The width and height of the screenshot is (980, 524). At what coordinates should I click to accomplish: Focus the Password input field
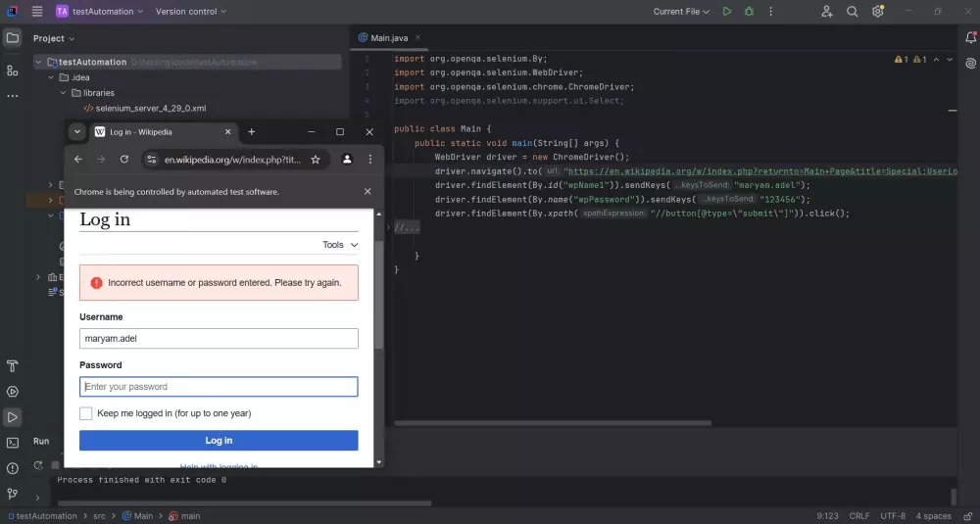pyautogui.click(x=219, y=387)
